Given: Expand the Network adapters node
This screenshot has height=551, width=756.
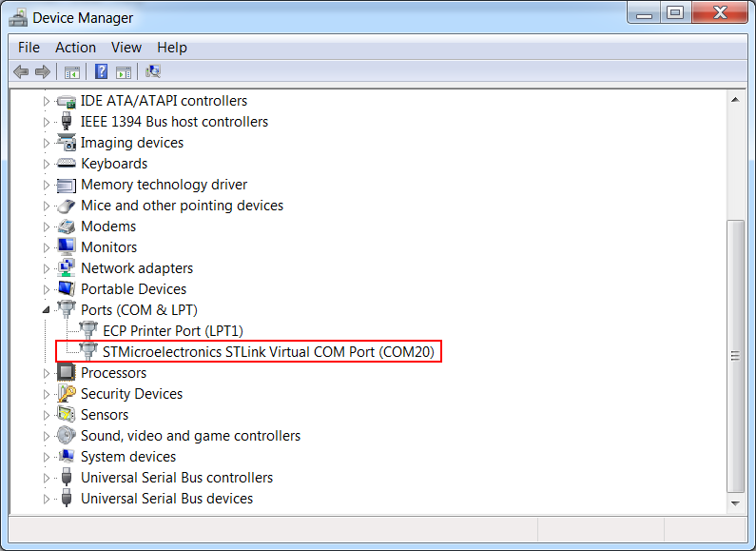Looking at the screenshot, I should pos(46,268).
